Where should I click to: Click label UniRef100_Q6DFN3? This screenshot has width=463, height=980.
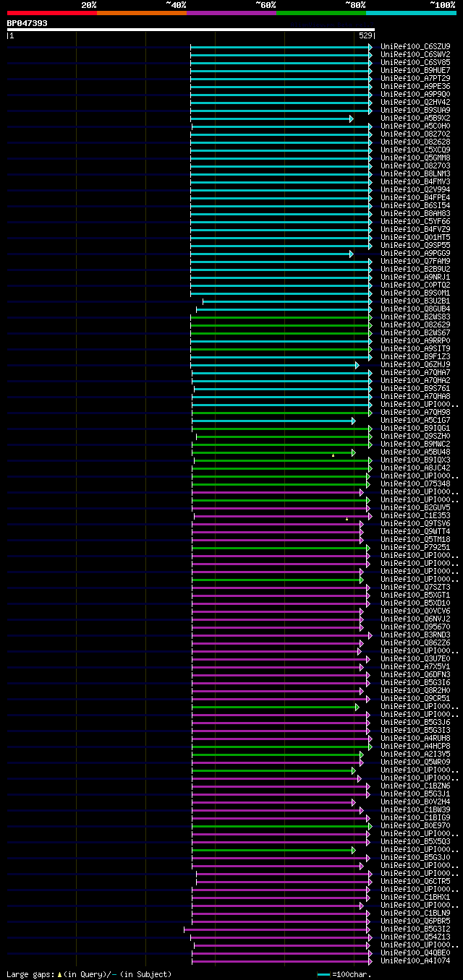tap(415, 674)
